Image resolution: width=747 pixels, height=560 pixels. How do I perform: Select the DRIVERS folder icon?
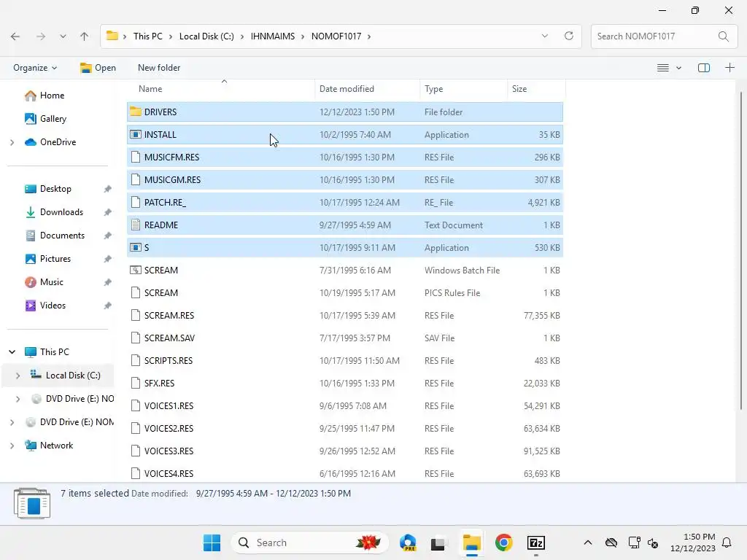pyautogui.click(x=136, y=112)
